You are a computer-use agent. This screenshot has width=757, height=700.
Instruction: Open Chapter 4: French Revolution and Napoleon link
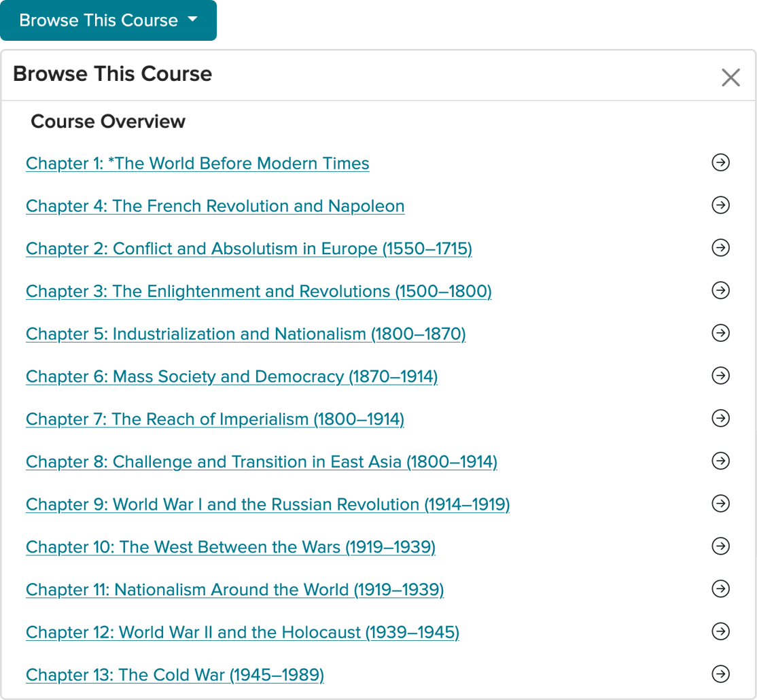point(215,207)
